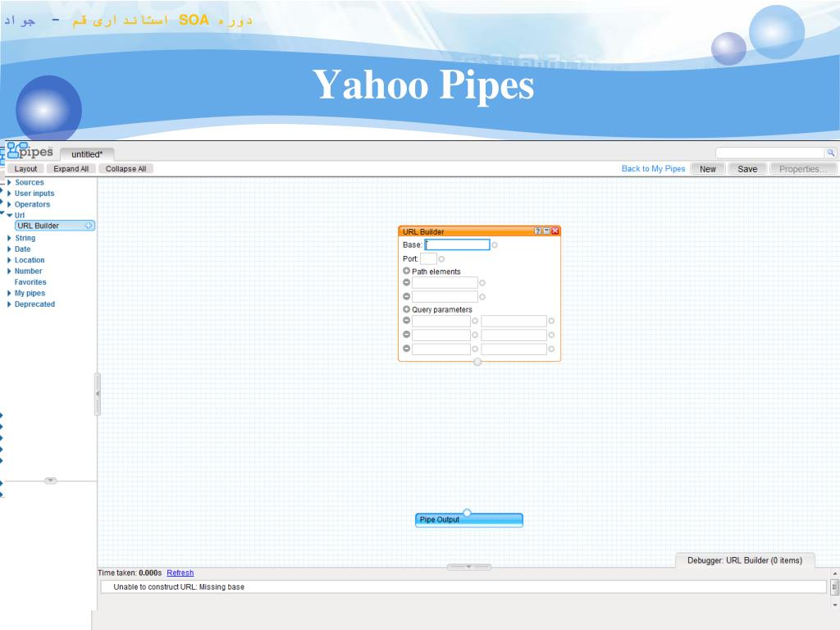Add a new Path element
Screen dimensions: 840x630
click(x=407, y=271)
